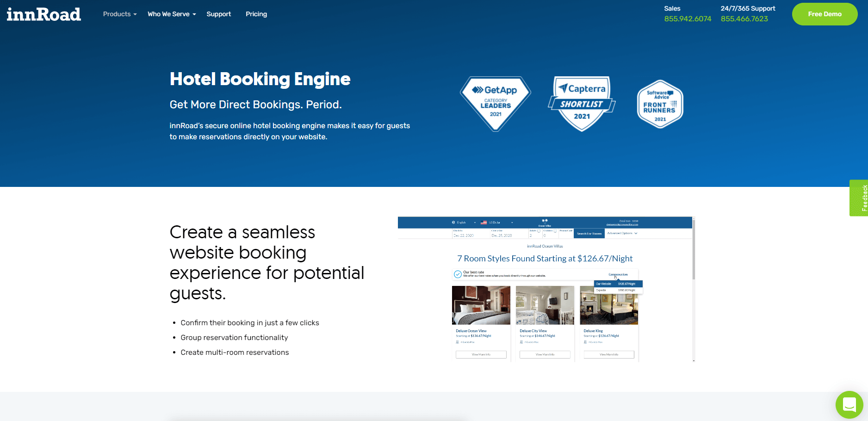This screenshot has width=868, height=421.
Task: Go to the Support page
Action: (219, 14)
